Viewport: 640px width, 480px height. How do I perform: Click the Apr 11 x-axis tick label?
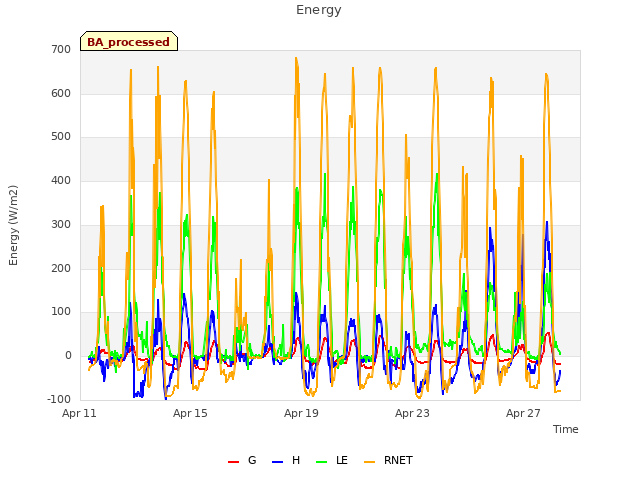[79, 413]
